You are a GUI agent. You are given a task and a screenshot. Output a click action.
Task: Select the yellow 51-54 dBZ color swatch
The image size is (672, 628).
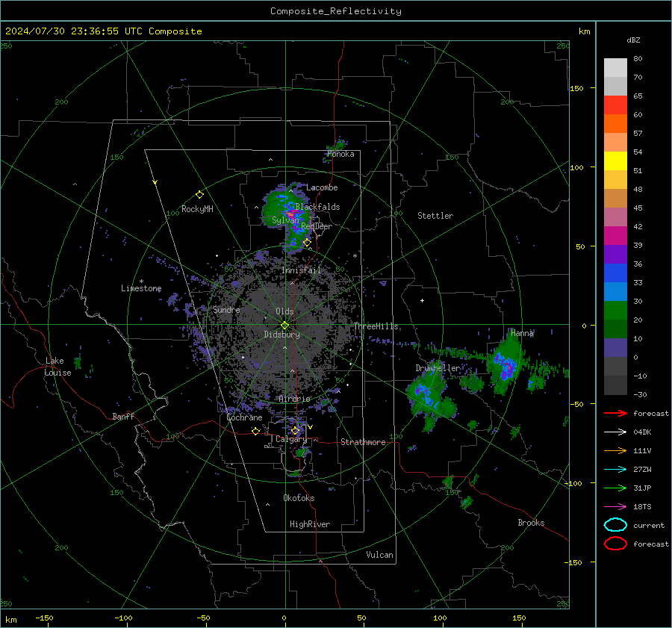[615, 161]
